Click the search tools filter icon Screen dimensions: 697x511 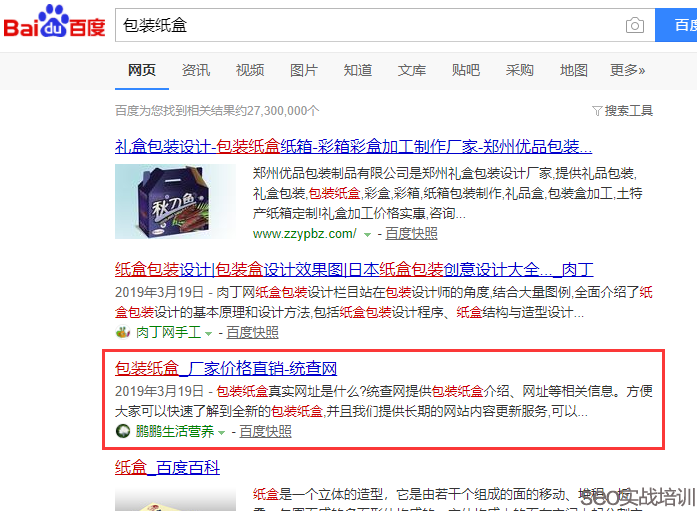tap(597, 111)
